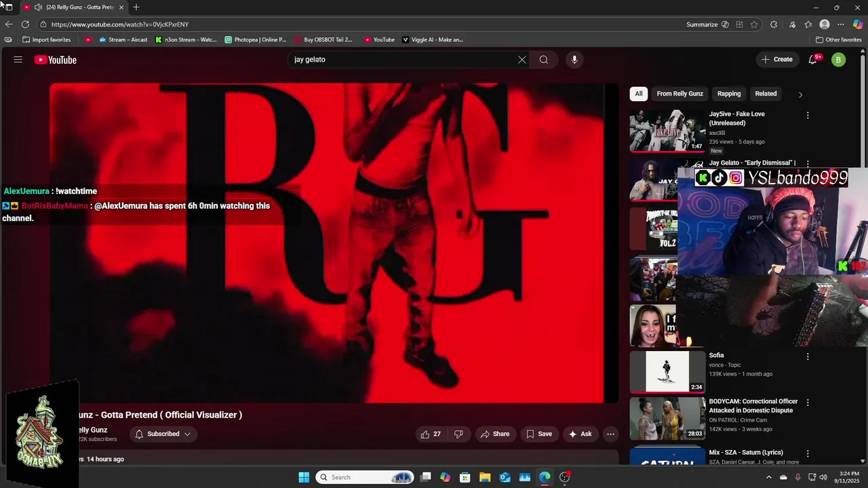Screen dimensions: 868x488
Task: Open the Edge profile avatar
Action: click(x=825, y=24)
